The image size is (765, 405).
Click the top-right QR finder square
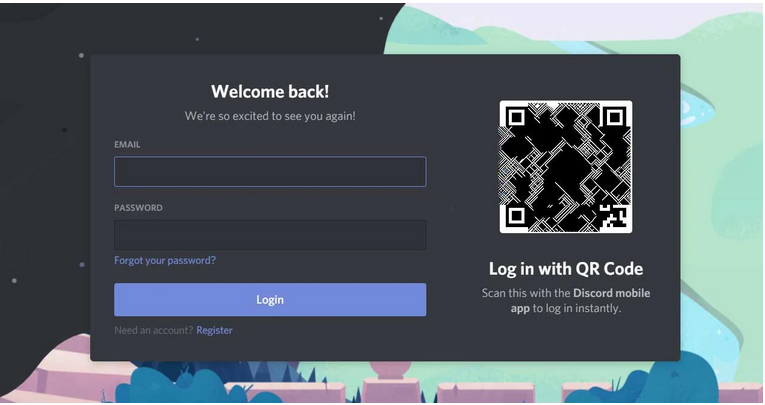point(615,117)
